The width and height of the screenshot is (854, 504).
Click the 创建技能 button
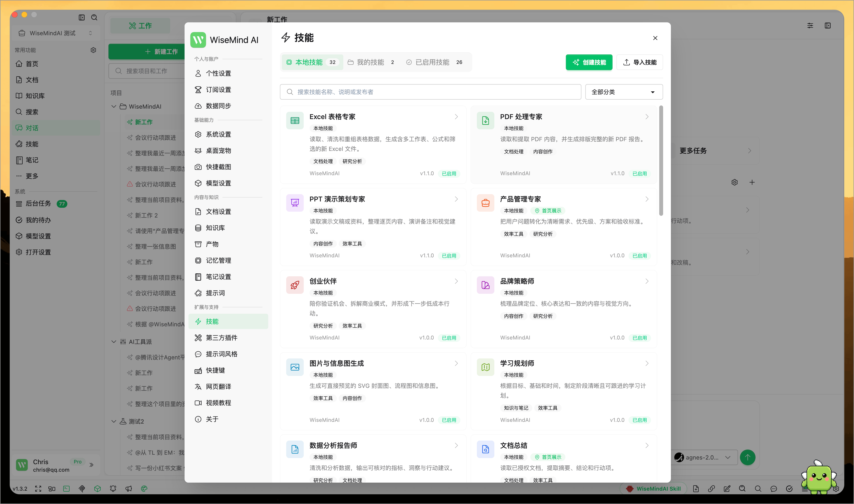[x=589, y=62]
